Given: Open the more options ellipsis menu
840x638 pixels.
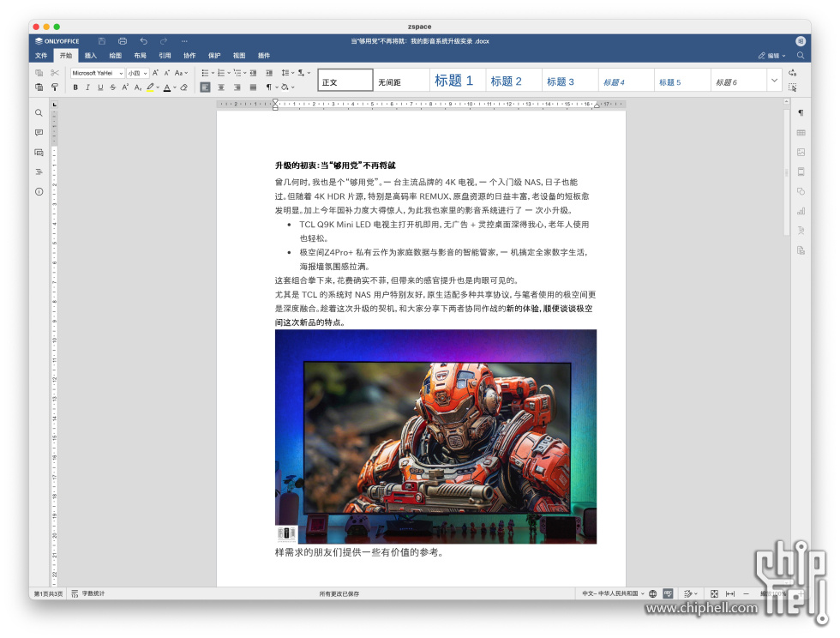Looking at the screenshot, I should pos(184,41).
